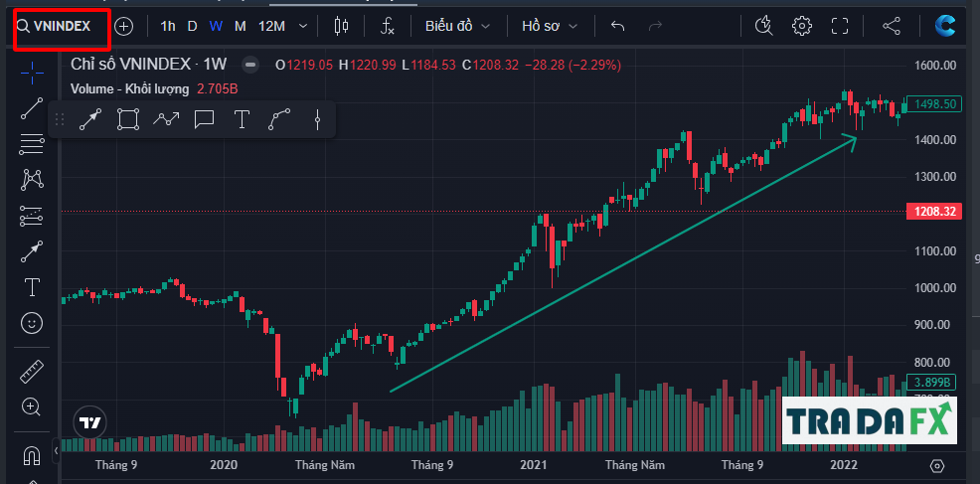This screenshot has height=484, width=980.
Task: Redo the last chart action
Action: coord(656,26)
